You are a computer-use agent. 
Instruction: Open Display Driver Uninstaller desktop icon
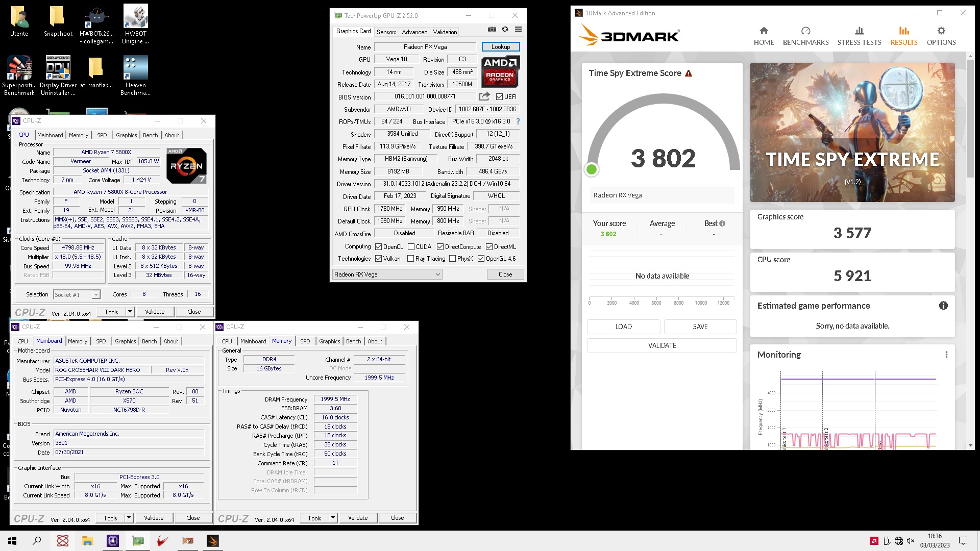point(58,76)
